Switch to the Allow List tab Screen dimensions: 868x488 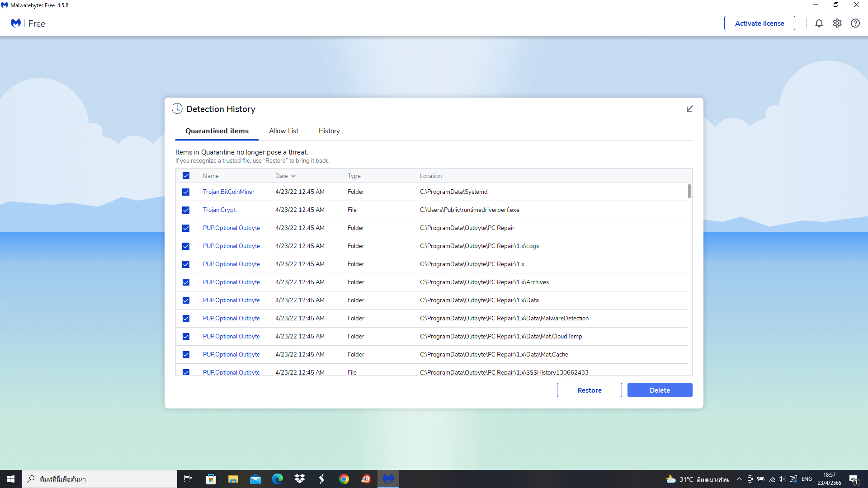pos(283,131)
